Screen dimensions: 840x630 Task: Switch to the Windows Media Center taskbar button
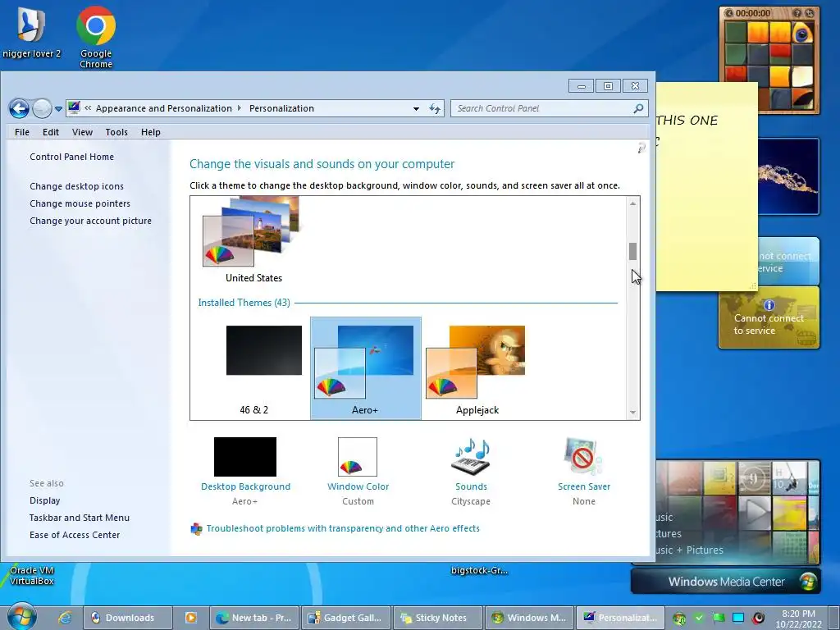[x=529, y=618]
